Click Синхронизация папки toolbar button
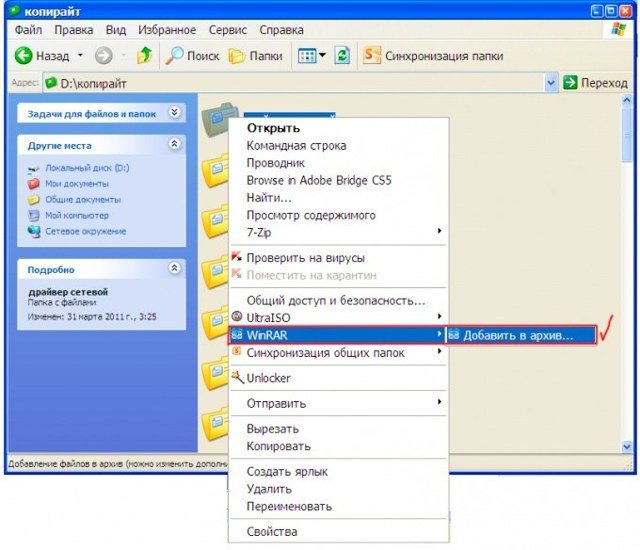This screenshot has height=550, width=640. click(x=433, y=55)
